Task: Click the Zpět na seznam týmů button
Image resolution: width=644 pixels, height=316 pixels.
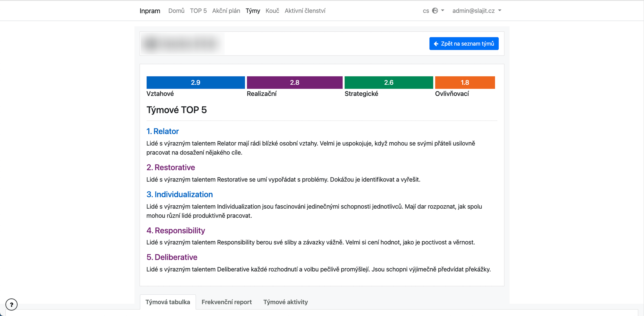Action: pyautogui.click(x=464, y=44)
